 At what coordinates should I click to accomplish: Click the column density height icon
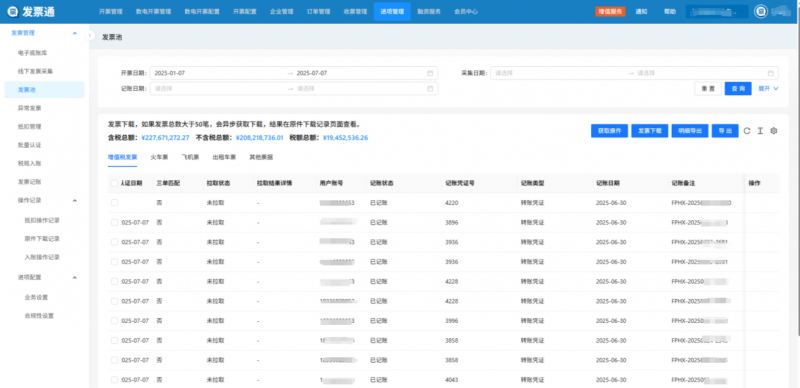click(760, 131)
